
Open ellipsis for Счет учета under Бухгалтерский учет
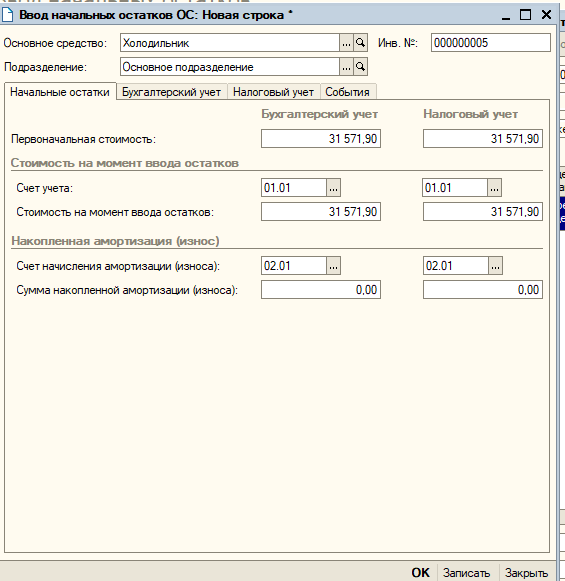(333, 188)
